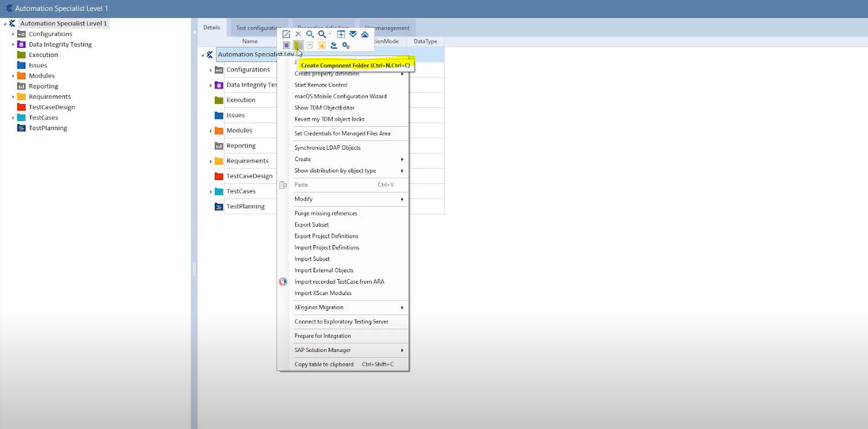Click the Issues folder icon in left tree
The height and width of the screenshot is (429, 868).
coord(22,65)
